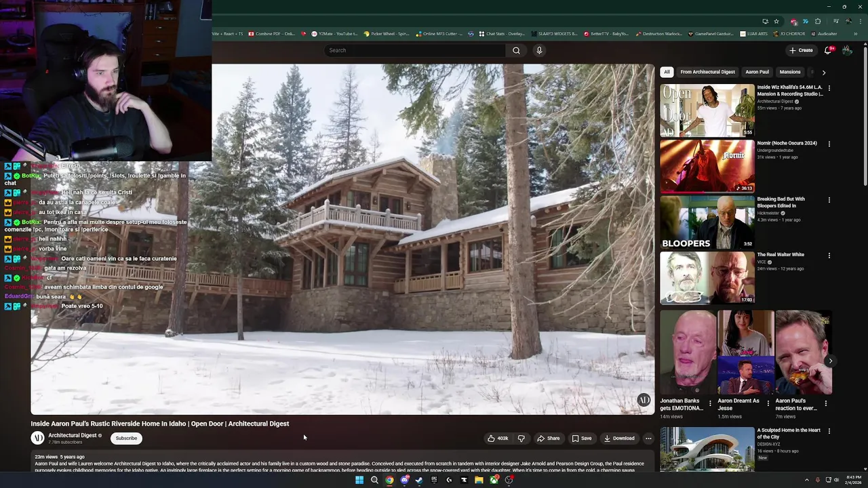Image resolution: width=868 pixels, height=488 pixels.
Task: Open the Online MP3 Cutter bookmark
Action: pyautogui.click(x=439, y=34)
